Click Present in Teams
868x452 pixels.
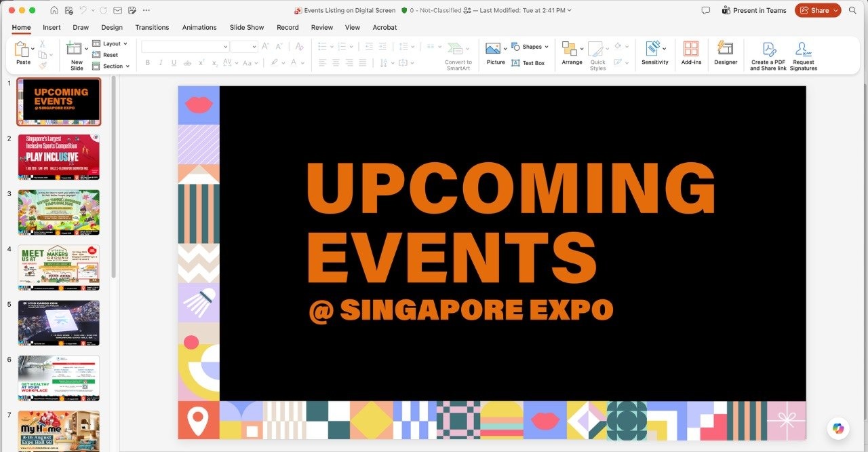coord(754,10)
